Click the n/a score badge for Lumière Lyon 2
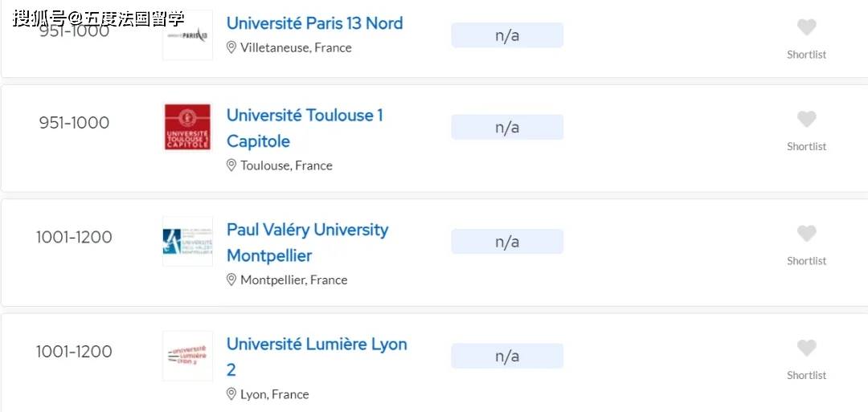868x412 pixels. click(507, 356)
